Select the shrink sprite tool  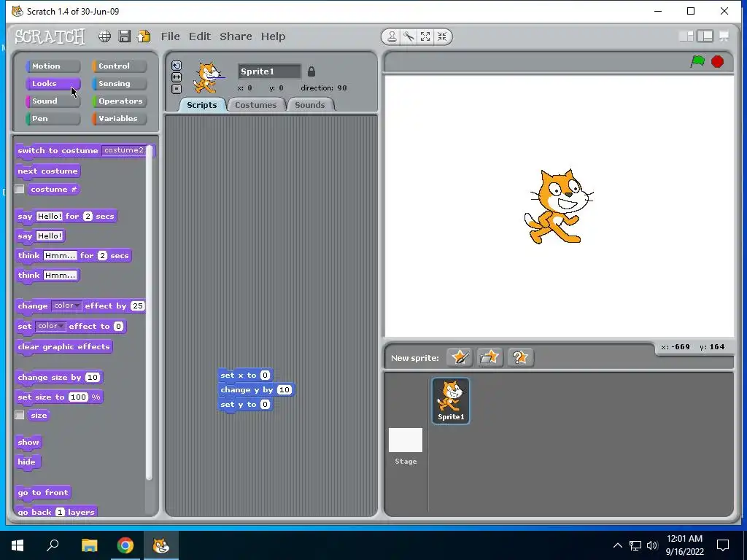coord(442,36)
